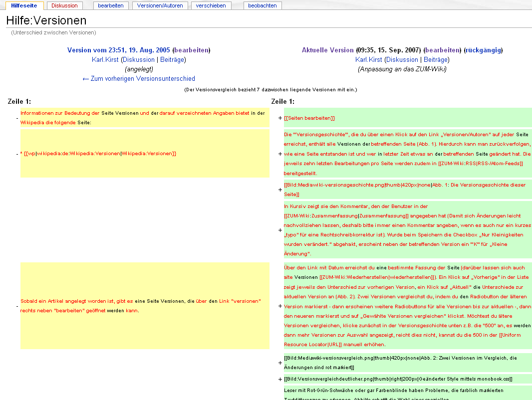Click the beobachten tab
The image size is (532, 400).
[263, 5]
